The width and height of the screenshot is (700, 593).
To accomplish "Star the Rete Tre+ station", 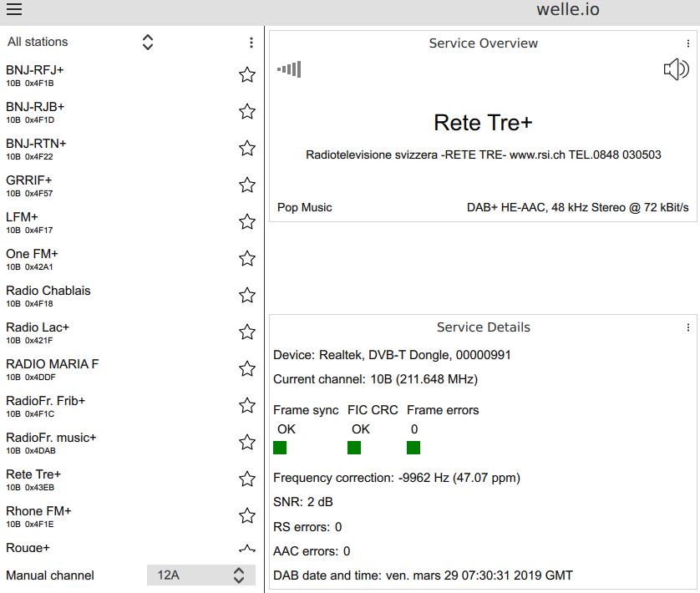I will click(x=247, y=479).
